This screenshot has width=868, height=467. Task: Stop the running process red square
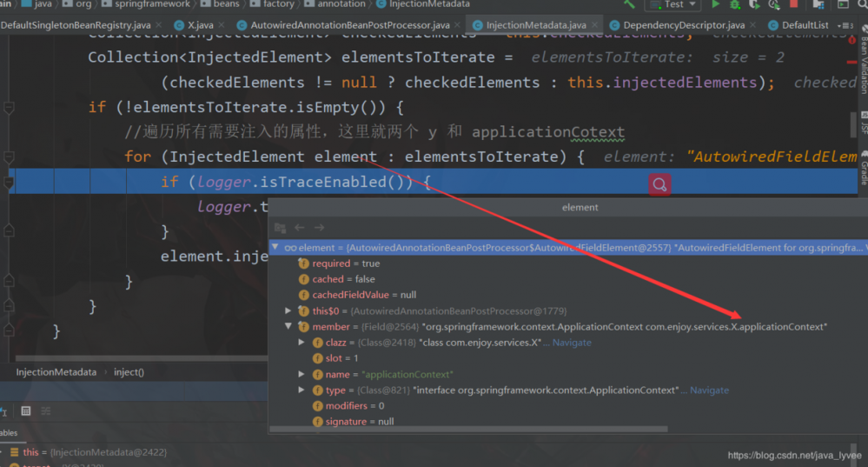[x=794, y=3]
